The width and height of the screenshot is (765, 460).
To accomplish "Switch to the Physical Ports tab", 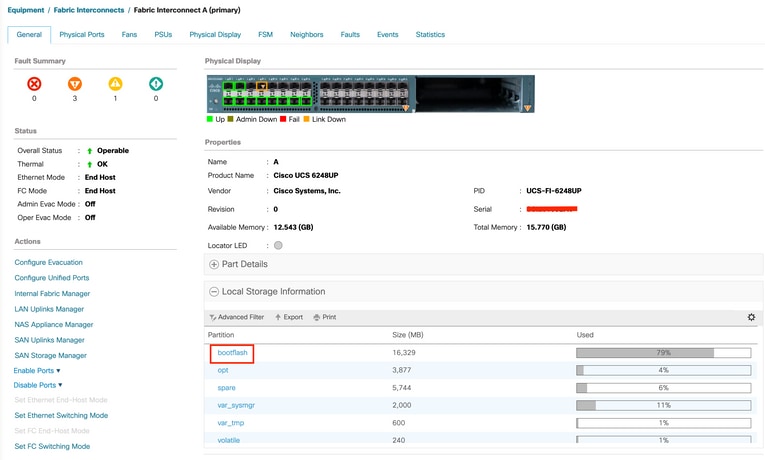I will 82,35.
